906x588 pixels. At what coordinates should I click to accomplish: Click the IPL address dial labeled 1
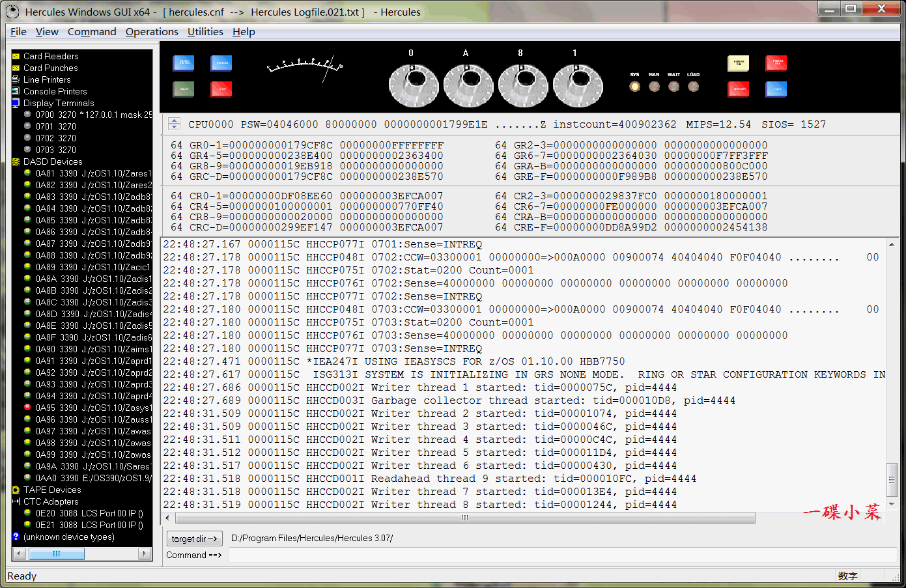click(x=578, y=85)
